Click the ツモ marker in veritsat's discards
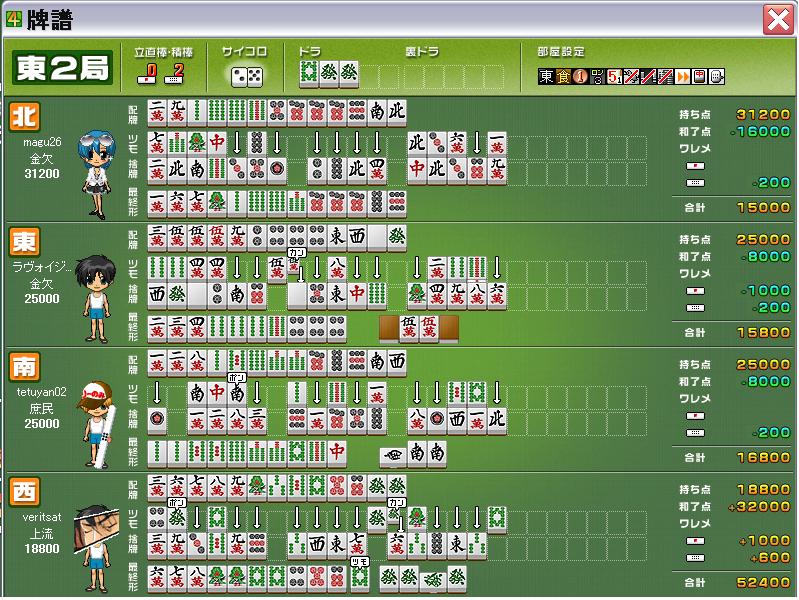Image resolution: width=799 pixels, height=600 pixels. (x=360, y=560)
